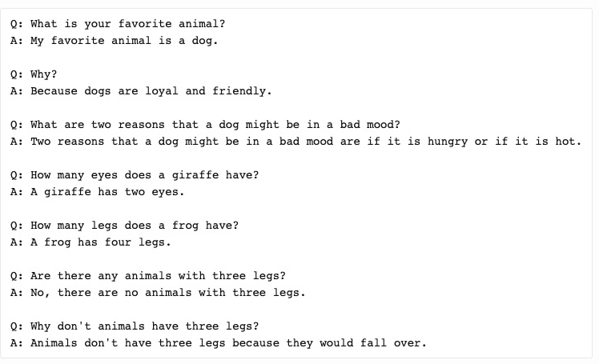
Task: Click the word 'dog' in the first answer
Action: tap(203, 41)
